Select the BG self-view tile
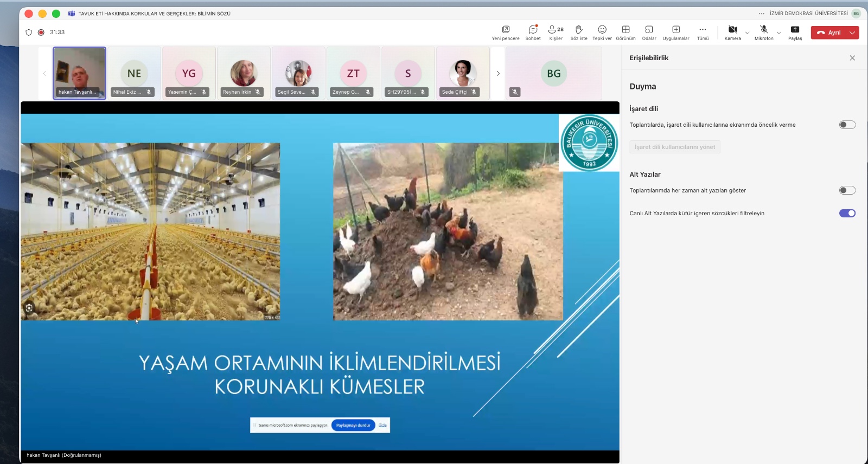 pyautogui.click(x=554, y=73)
